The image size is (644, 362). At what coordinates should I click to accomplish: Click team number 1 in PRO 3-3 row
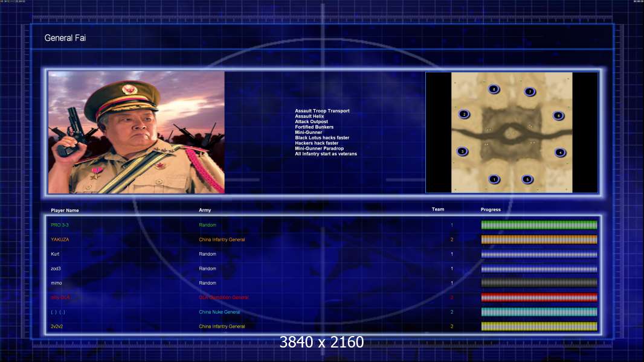[x=452, y=225]
